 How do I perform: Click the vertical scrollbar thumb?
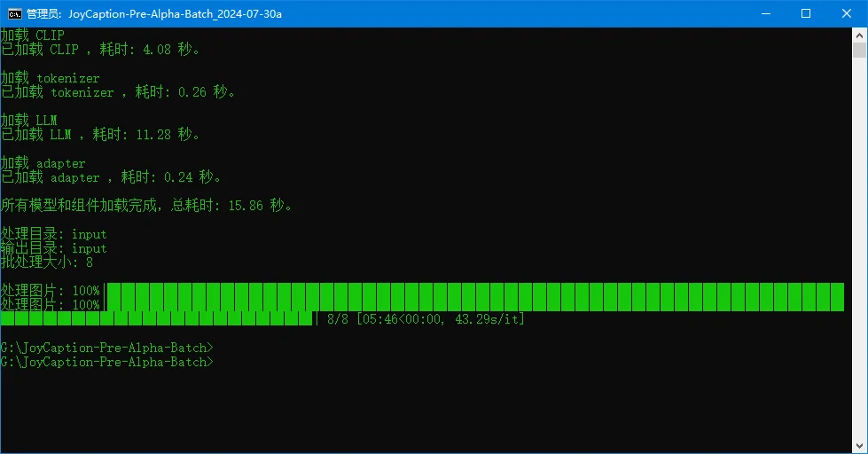(x=859, y=51)
